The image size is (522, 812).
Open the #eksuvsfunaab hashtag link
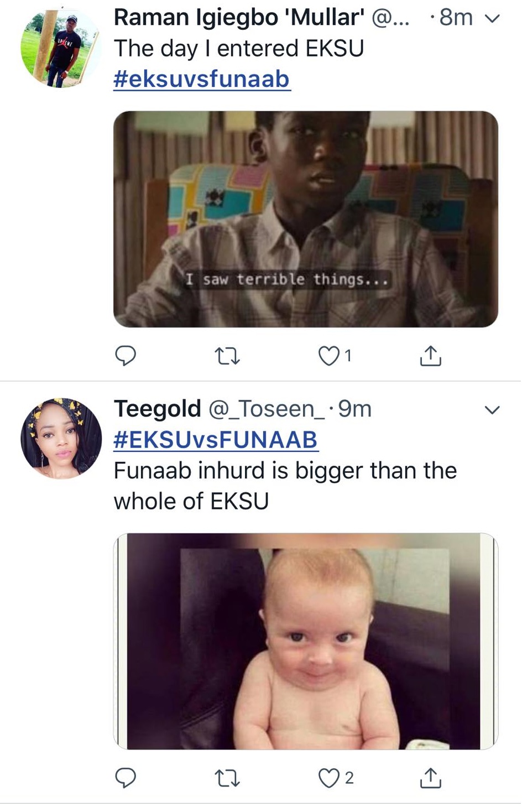pyautogui.click(x=202, y=79)
